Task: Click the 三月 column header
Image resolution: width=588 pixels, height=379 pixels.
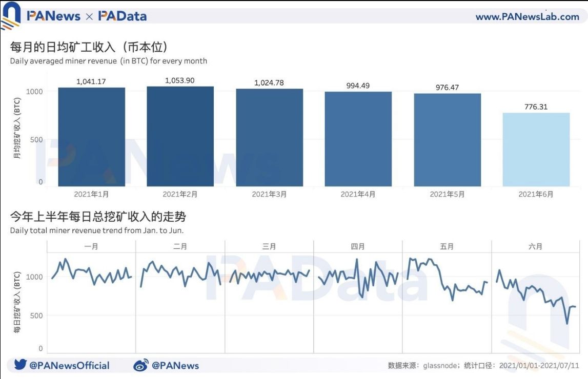Action: [x=269, y=246]
